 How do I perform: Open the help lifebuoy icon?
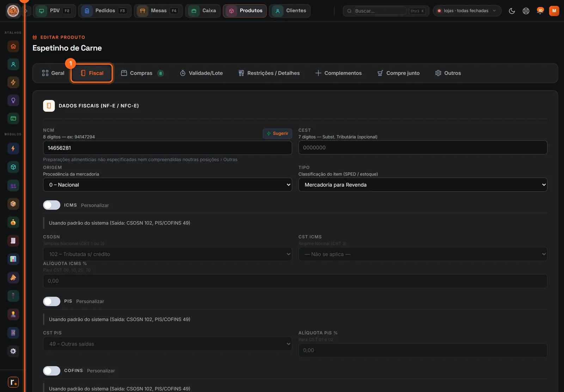[526, 11]
